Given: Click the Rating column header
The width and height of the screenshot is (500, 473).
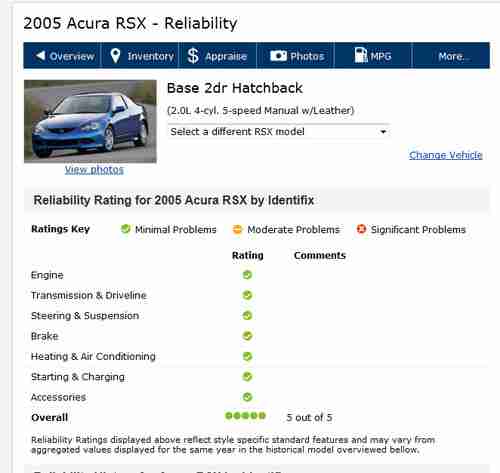Looking at the screenshot, I should 248,255.
